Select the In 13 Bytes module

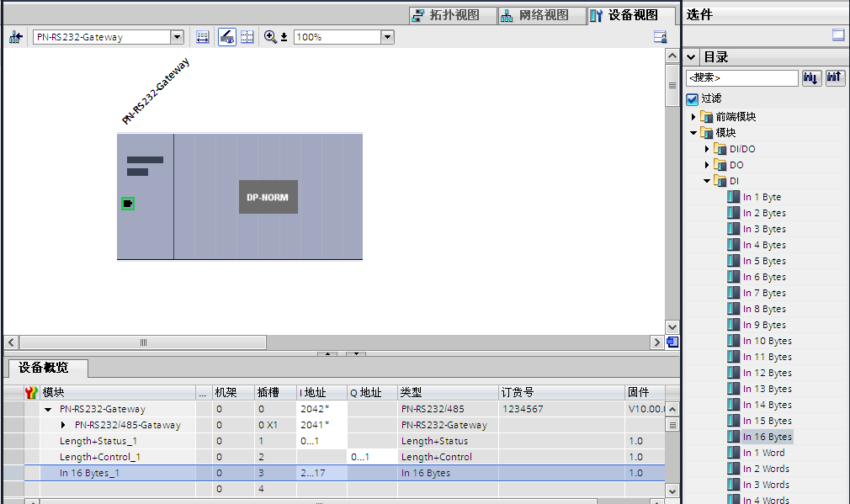(767, 389)
